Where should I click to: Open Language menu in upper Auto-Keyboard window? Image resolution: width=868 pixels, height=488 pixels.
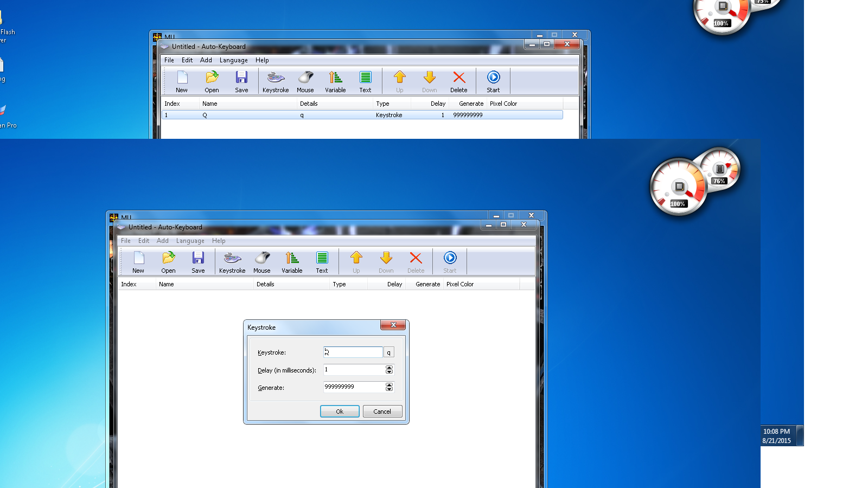(x=234, y=60)
